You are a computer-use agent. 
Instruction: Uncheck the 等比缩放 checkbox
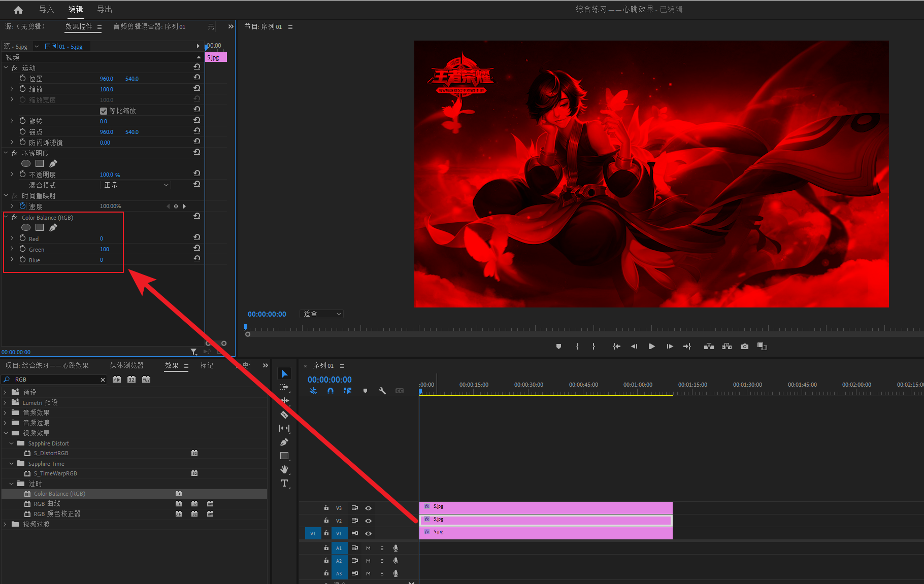tap(104, 111)
